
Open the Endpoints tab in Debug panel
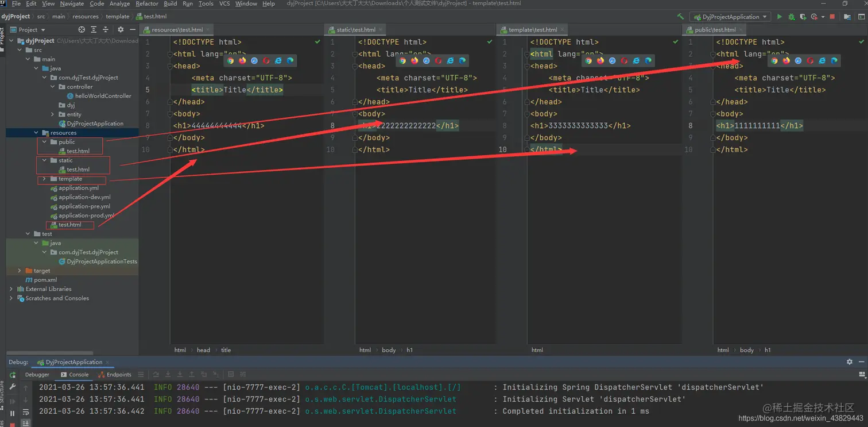click(115, 375)
